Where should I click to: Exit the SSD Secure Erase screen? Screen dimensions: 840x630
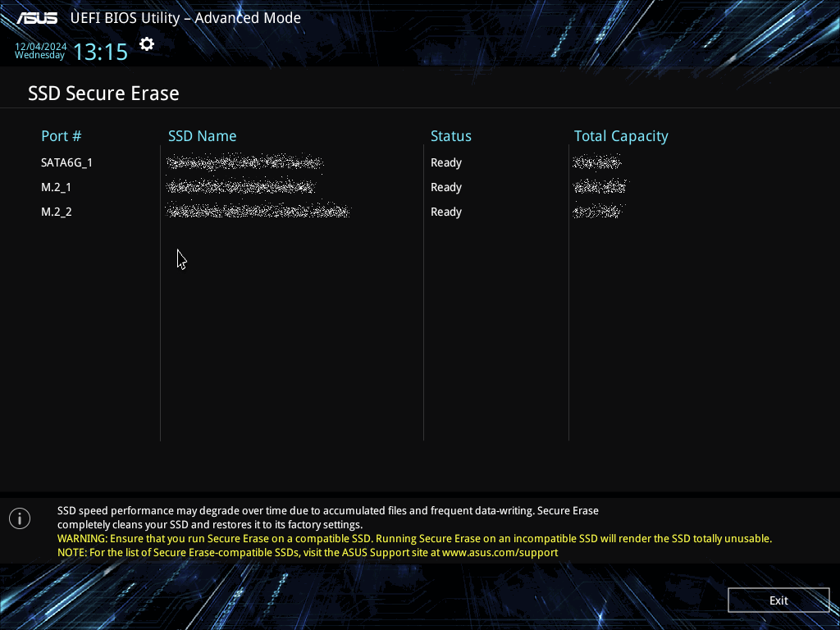[778, 600]
